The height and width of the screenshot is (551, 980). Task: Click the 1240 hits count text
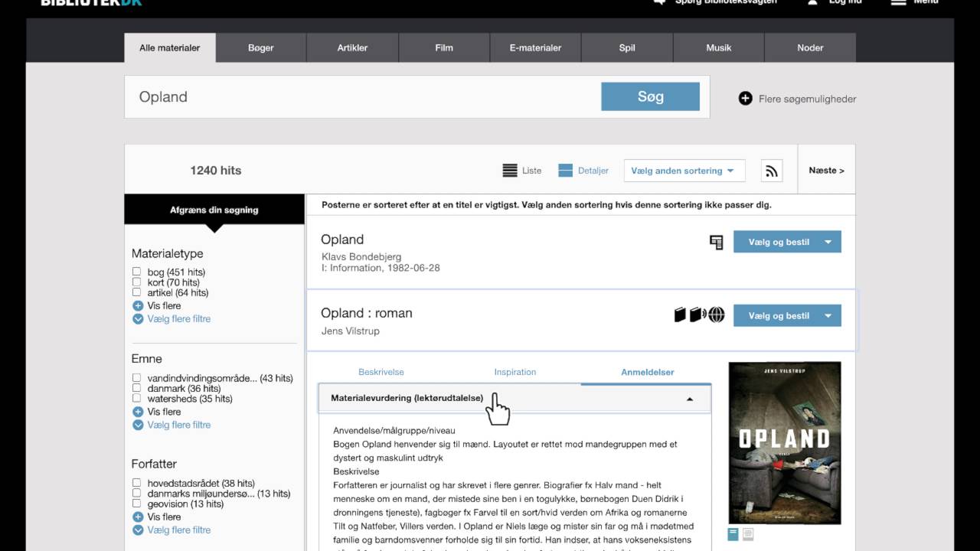(x=216, y=171)
